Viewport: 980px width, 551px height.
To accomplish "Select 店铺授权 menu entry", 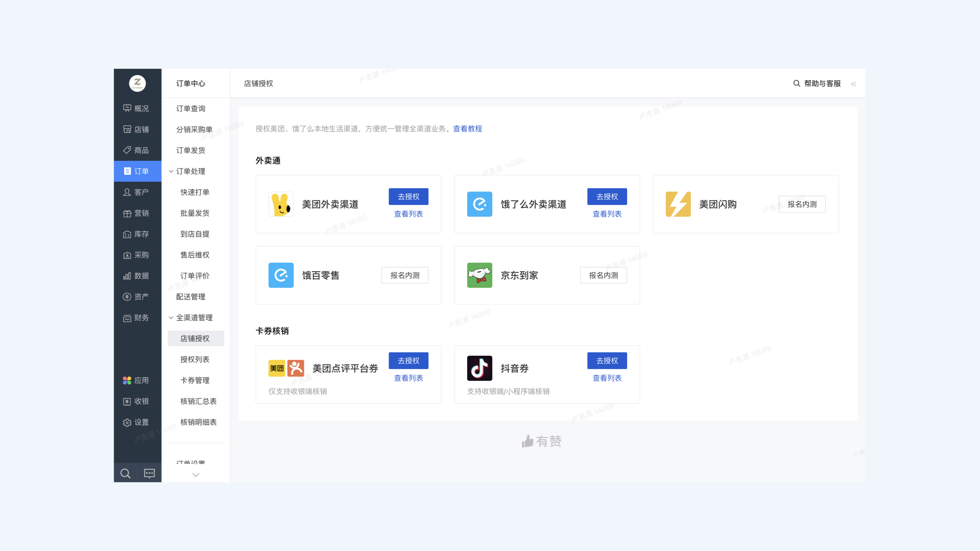I will pyautogui.click(x=196, y=339).
